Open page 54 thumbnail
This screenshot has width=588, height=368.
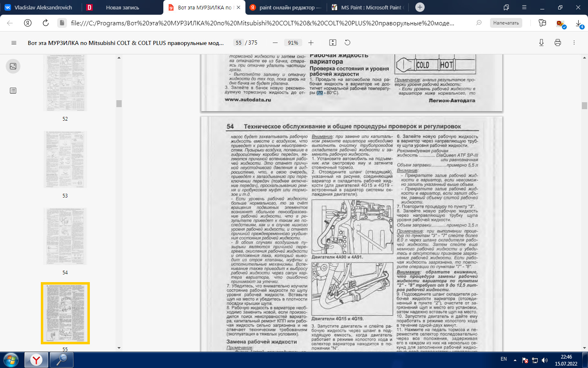coord(65,236)
